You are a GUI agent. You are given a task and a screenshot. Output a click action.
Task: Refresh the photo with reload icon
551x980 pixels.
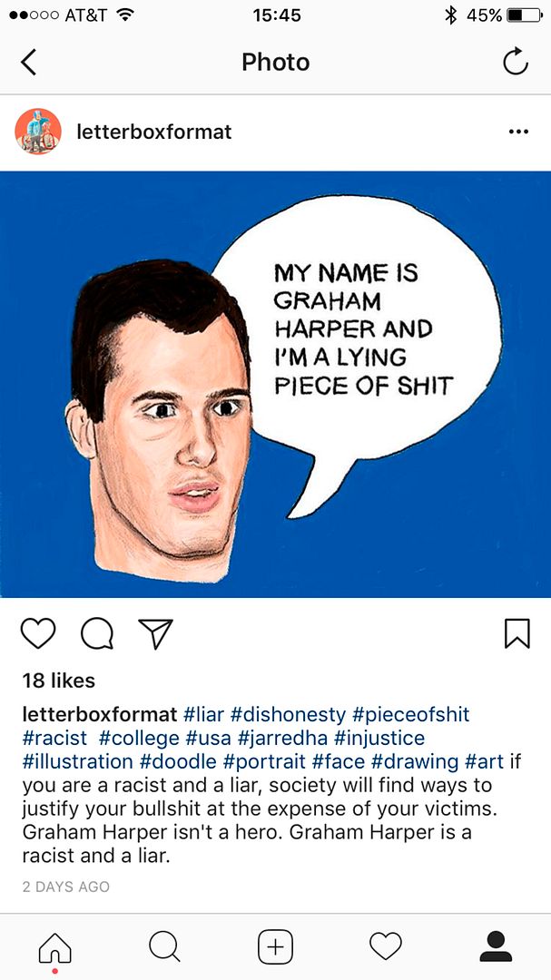516,63
